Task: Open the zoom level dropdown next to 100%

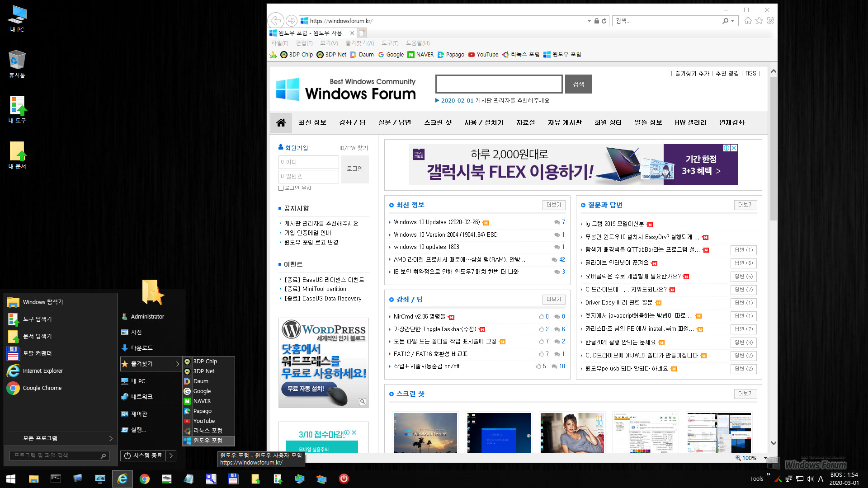Action: click(x=765, y=458)
